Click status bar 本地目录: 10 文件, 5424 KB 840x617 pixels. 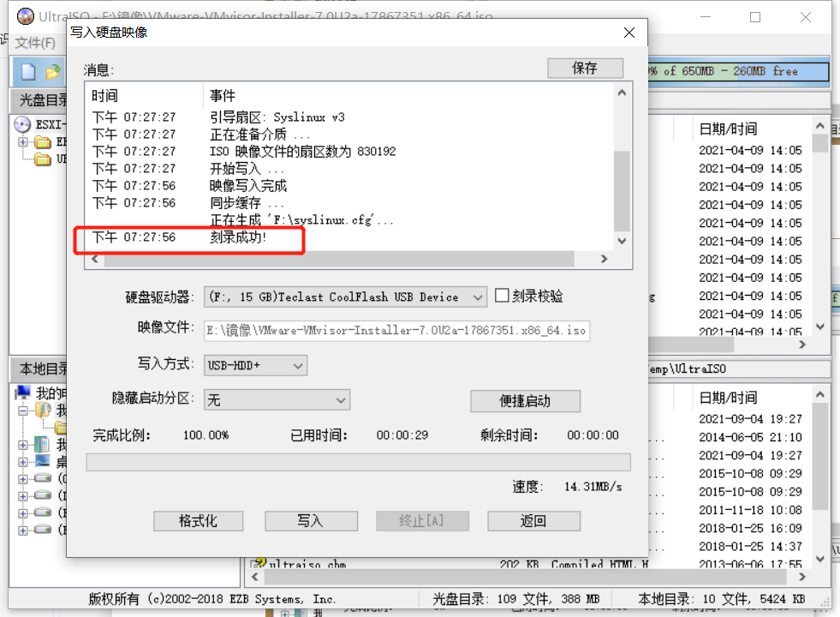[x=722, y=599]
